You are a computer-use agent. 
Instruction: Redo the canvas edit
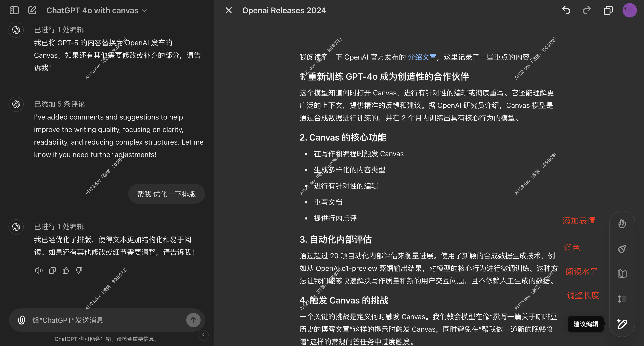pyautogui.click(x=587, y=10)
